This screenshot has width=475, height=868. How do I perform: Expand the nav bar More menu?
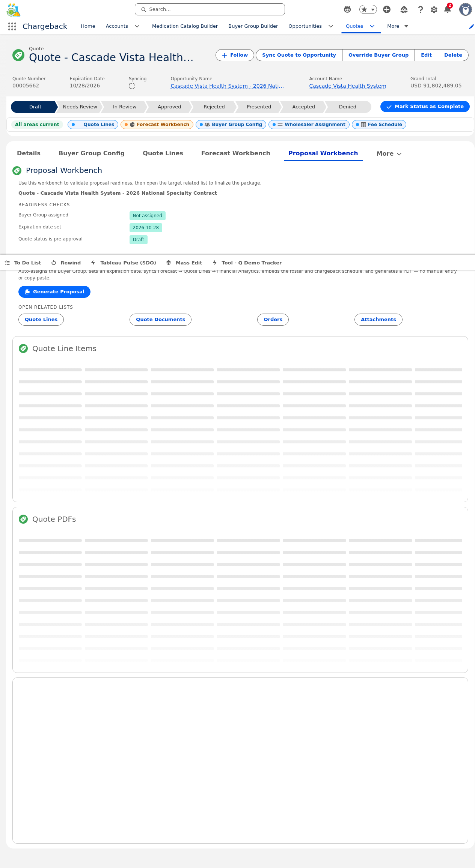(x=398, y=26)
